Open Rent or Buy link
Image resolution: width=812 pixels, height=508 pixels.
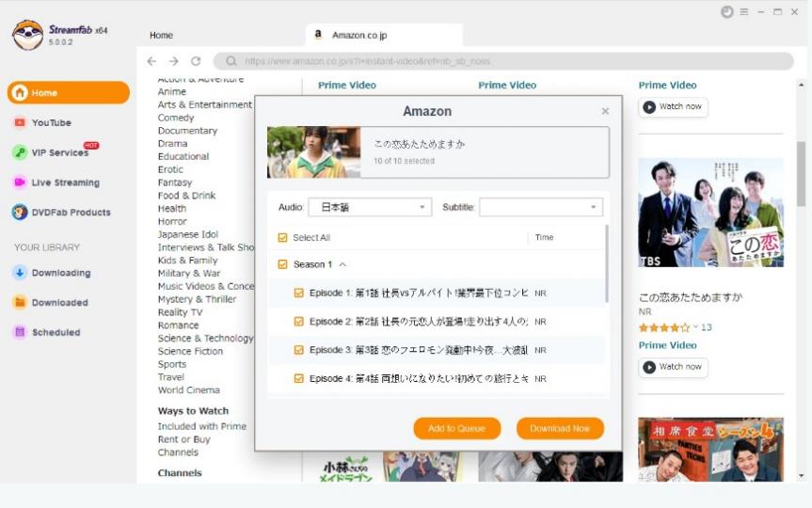point(183,439)
